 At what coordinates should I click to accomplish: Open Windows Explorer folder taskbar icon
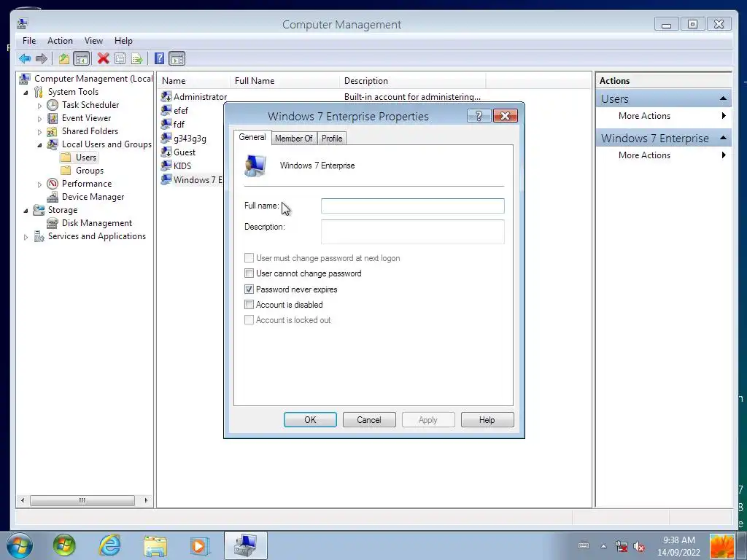point(155,545)
